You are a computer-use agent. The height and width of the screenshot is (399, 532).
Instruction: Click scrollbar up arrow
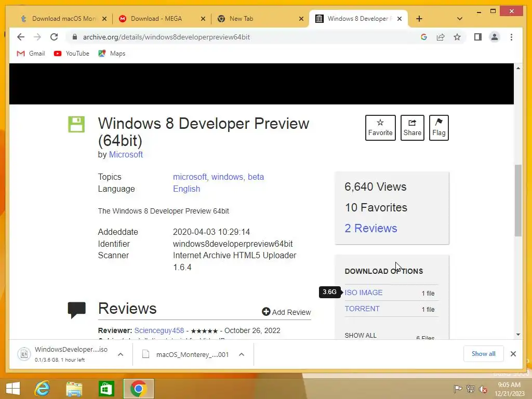518,68
